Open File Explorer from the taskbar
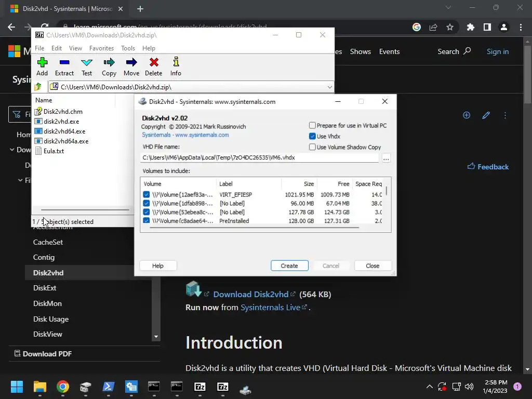The image size is (532, 399). [39, 387]
